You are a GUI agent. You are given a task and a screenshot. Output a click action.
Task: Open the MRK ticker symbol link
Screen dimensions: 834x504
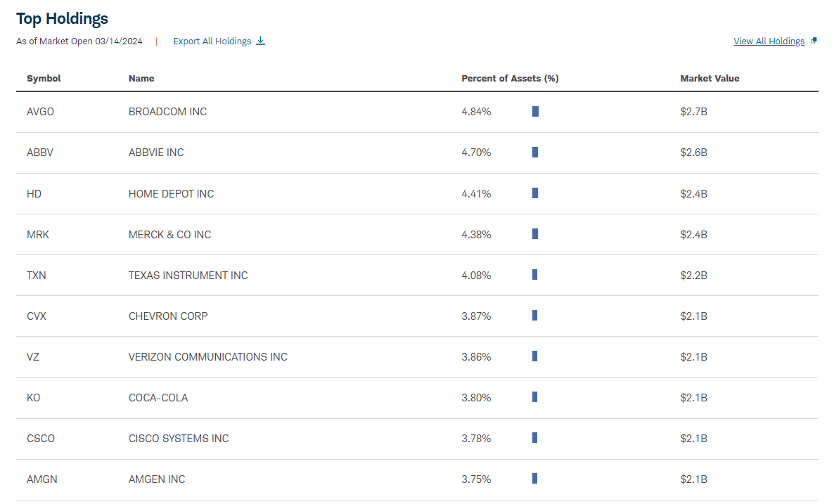(38, 234)
